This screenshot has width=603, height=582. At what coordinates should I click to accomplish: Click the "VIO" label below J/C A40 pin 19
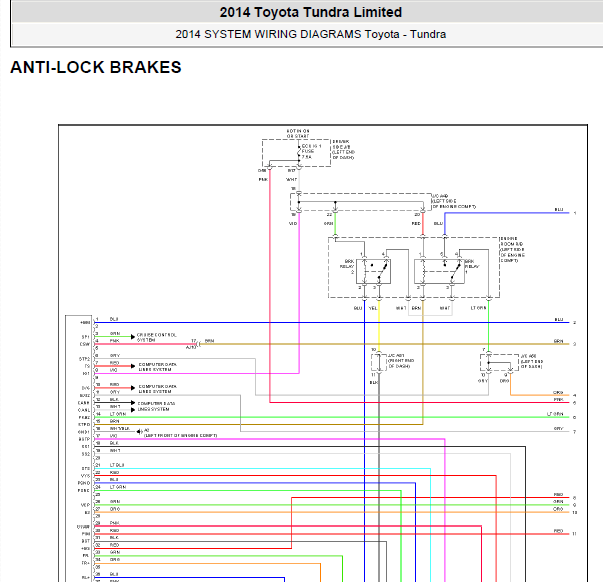tap(293, 223)
